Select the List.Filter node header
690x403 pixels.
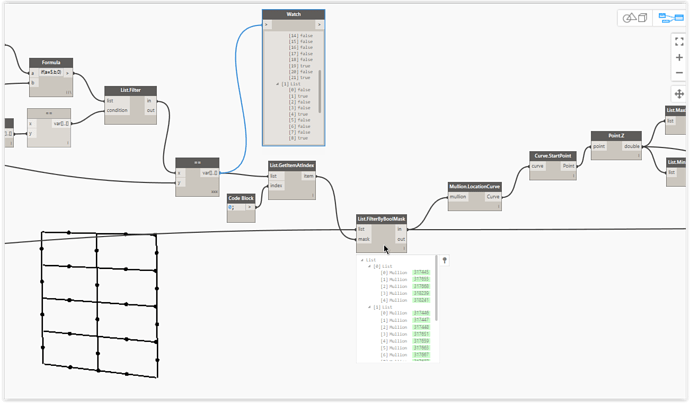click(130, 90)
